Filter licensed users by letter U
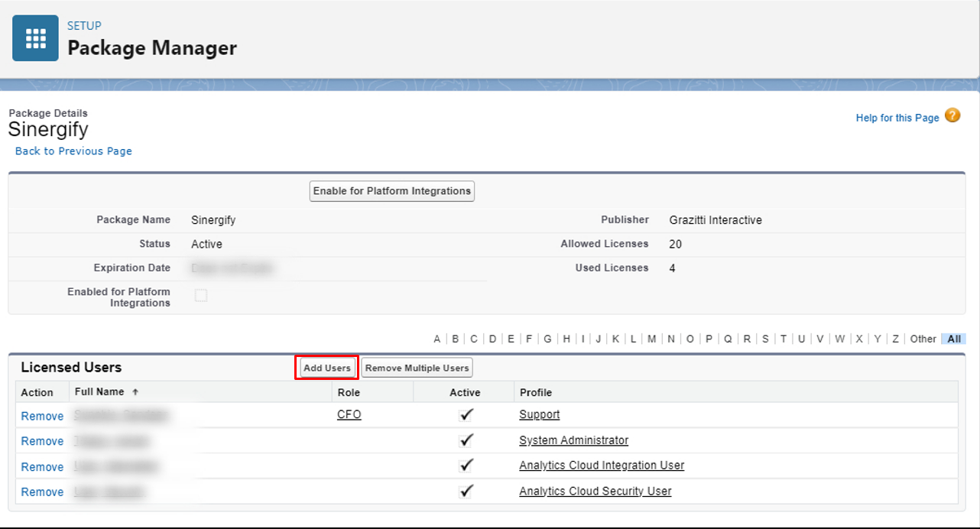Image resolution: width=980 pixels, height=529 pixels. point(801,339)
